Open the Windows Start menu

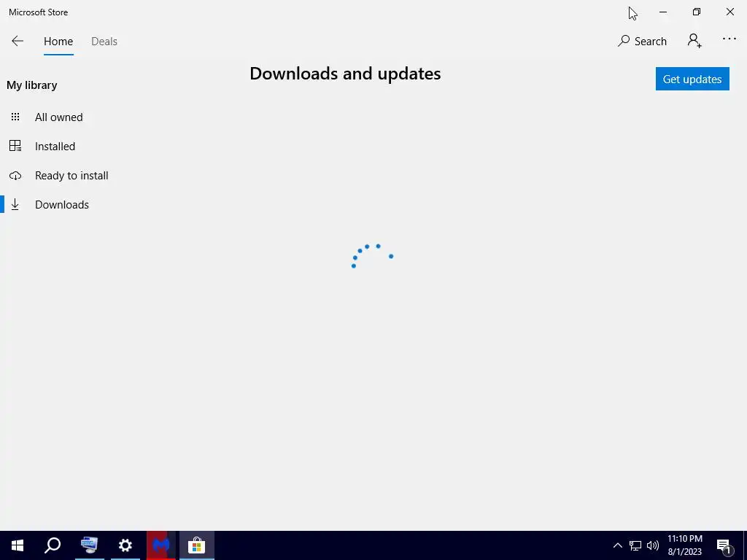pyautogui.click(x=18, y=545)
